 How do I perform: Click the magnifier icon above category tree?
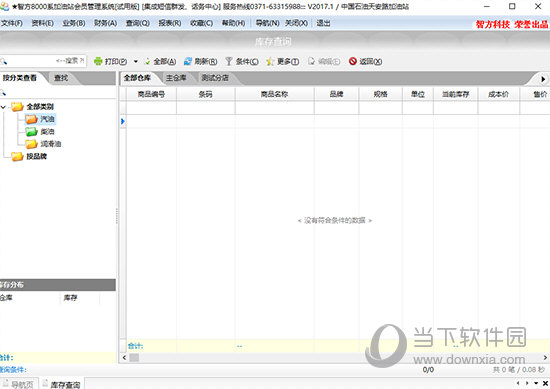pyautogui.click(x=3, y=93)
